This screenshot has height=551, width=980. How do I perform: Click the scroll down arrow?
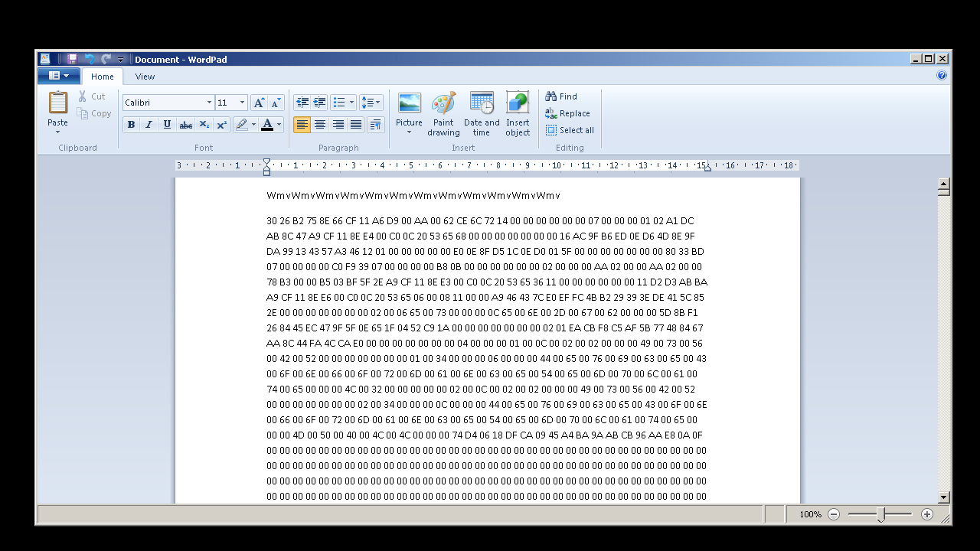pos(944,497)
